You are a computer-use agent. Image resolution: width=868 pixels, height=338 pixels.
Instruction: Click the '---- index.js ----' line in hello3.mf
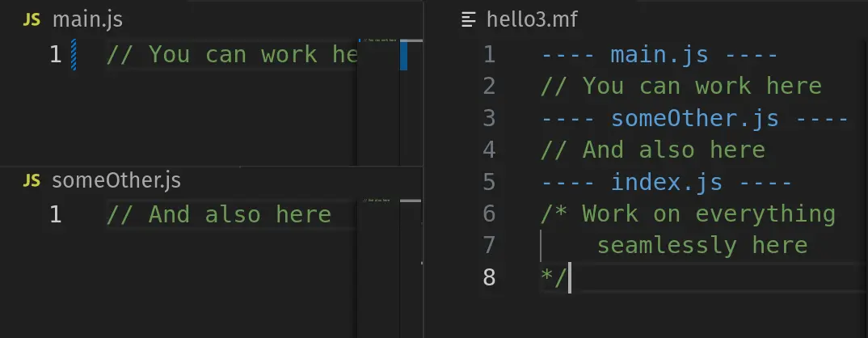[x=666, y=182]
